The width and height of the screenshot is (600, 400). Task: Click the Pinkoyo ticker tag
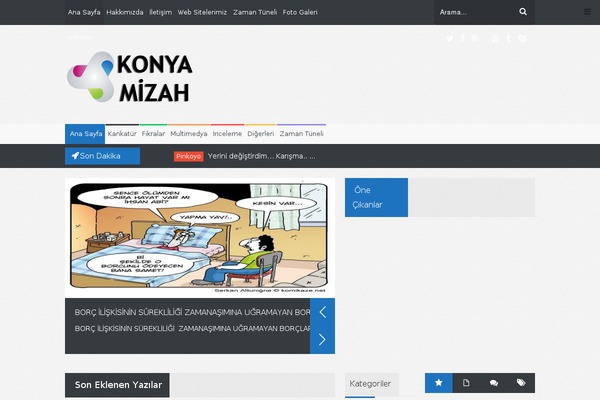(x=188, y=156)
